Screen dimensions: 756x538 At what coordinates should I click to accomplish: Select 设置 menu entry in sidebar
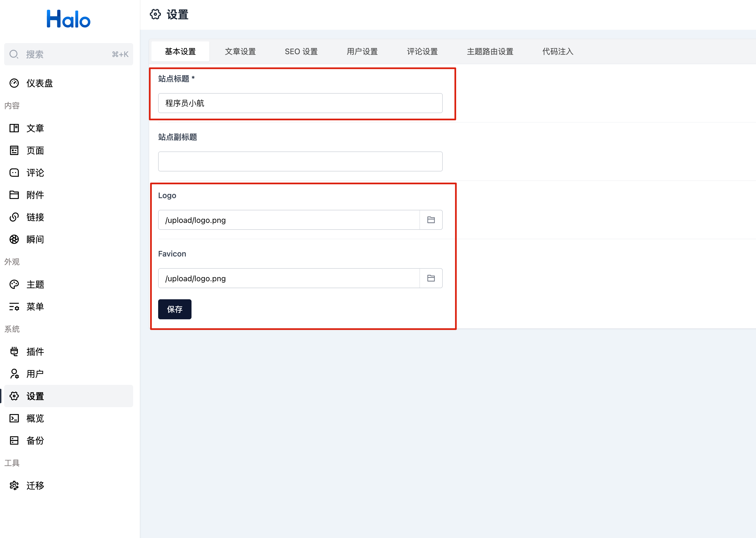click(69, 396)
